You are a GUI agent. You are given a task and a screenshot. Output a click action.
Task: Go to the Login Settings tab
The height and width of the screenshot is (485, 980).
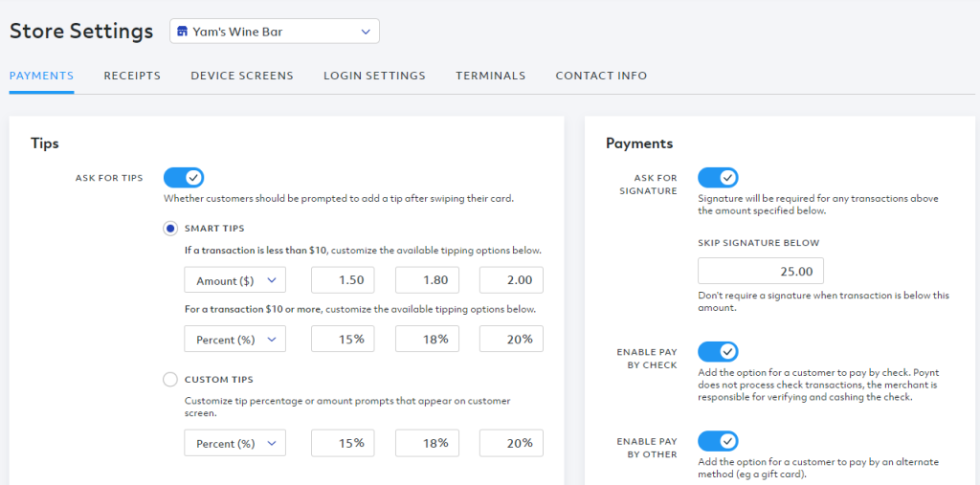click(374, 76)
